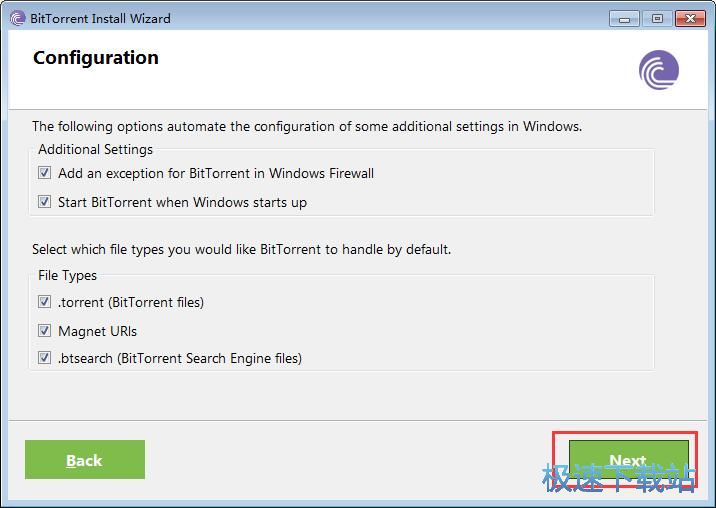Click the Configuration page heading
The height and width of the screenshot is (508, 716).
pos(96,58)
